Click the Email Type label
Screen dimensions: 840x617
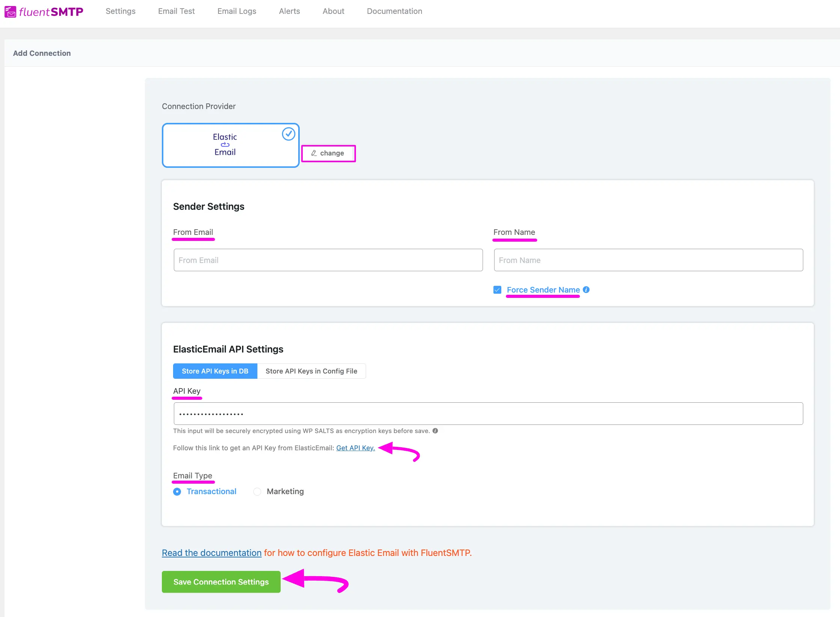[x=193, y=475]
